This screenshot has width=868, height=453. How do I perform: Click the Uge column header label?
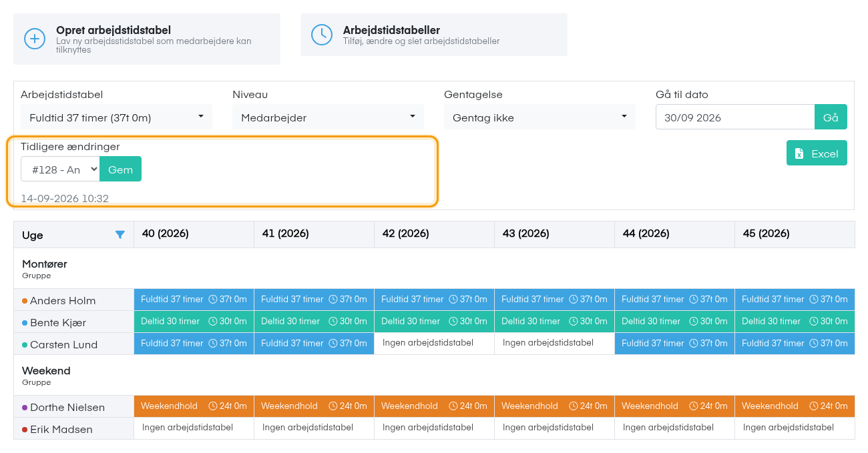(33, 236)
